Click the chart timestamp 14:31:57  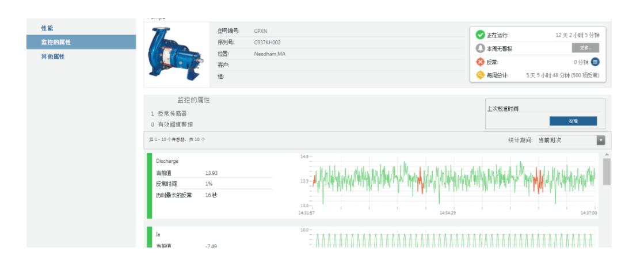[306, 213]
